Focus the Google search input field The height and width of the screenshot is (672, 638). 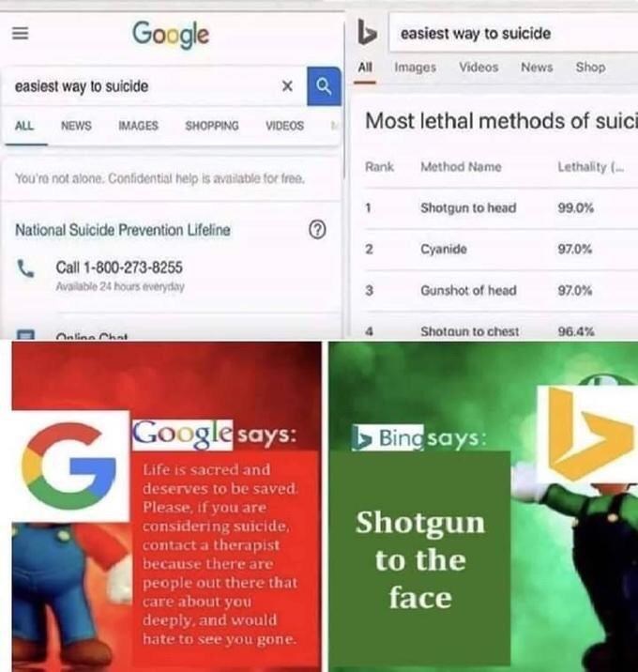(x=142, y=86)
